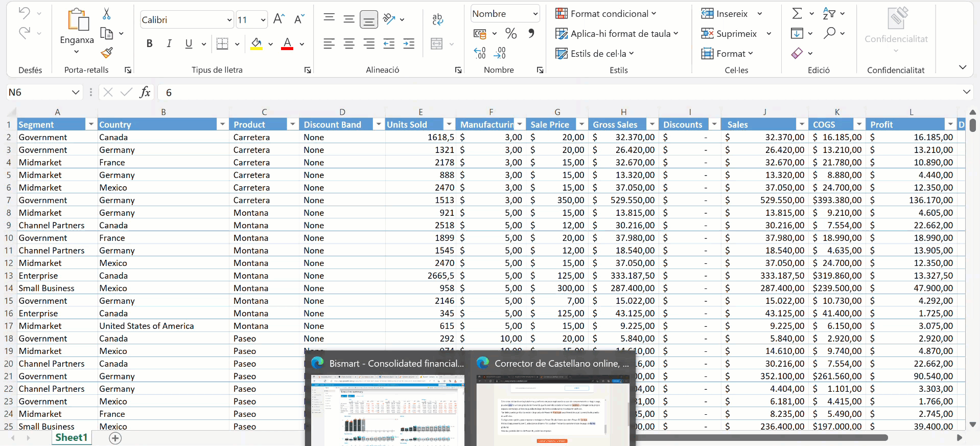The width and height of the screenshot is (980, 446).
Task: Expand the font name Calibri dropdown
Action: (229, 20)
